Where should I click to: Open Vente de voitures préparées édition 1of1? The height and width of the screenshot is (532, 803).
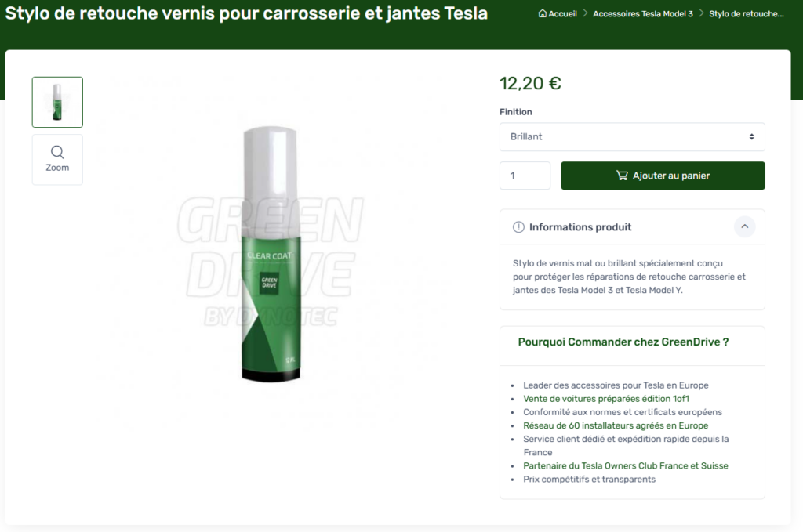(606, 399)
